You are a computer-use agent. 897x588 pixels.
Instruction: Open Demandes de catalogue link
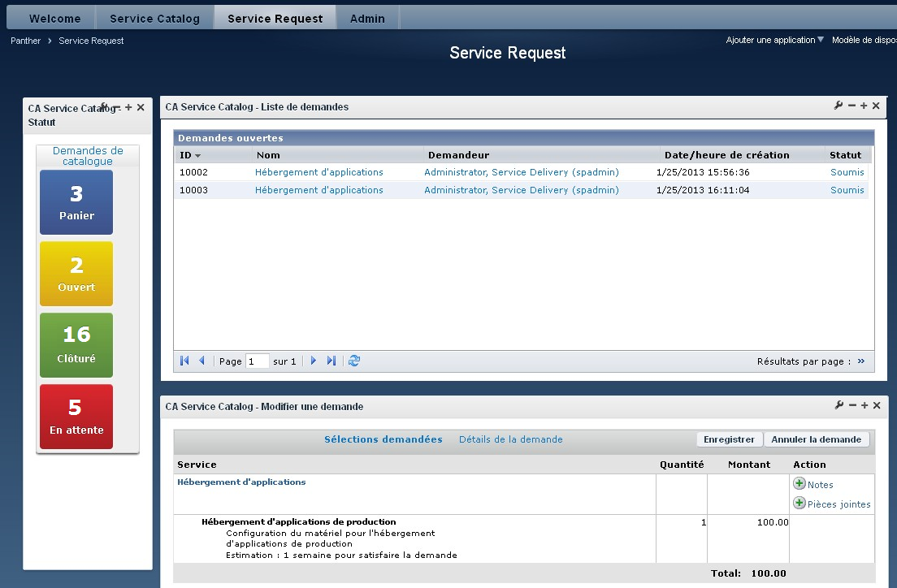(88, 156)
